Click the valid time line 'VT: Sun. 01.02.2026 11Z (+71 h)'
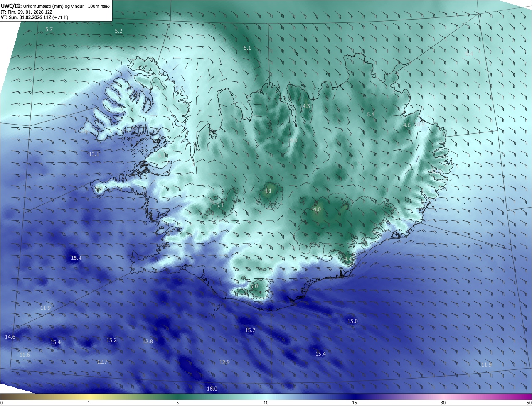Viewport: 532px width, 406px height. pyautogui.click(x=35, y=17)
